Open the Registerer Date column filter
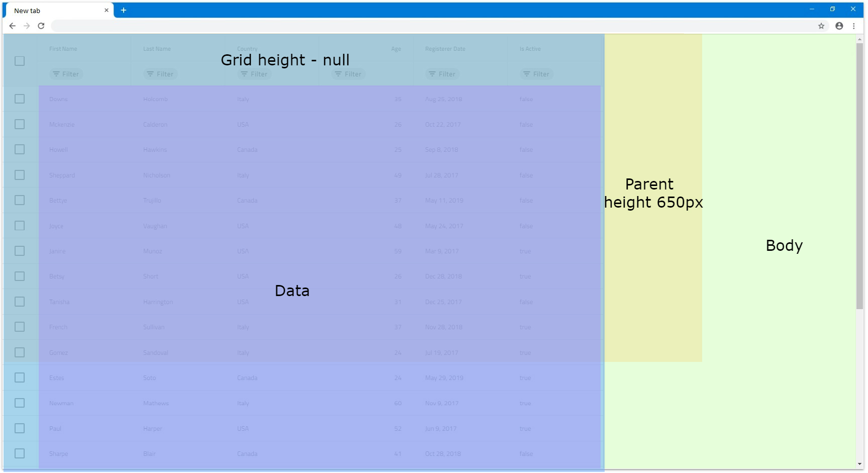Screen dimensions: 868x473 (442, 74)
